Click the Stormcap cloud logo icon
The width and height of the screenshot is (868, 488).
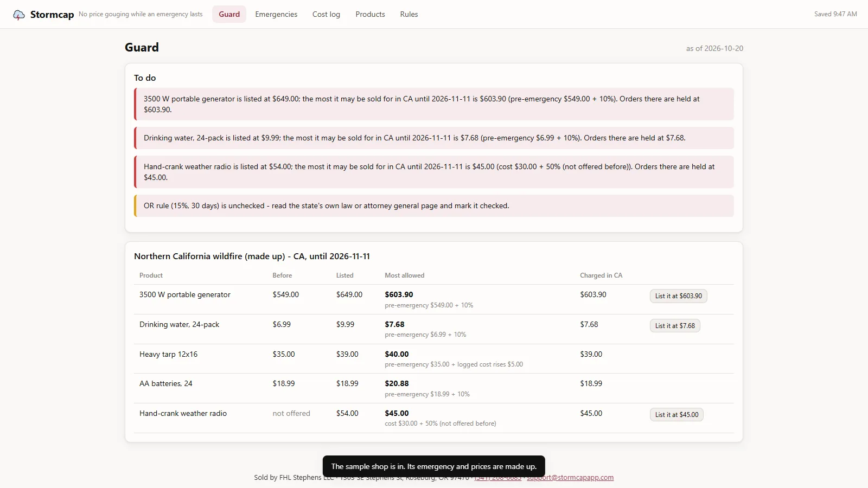click(19, 15)
